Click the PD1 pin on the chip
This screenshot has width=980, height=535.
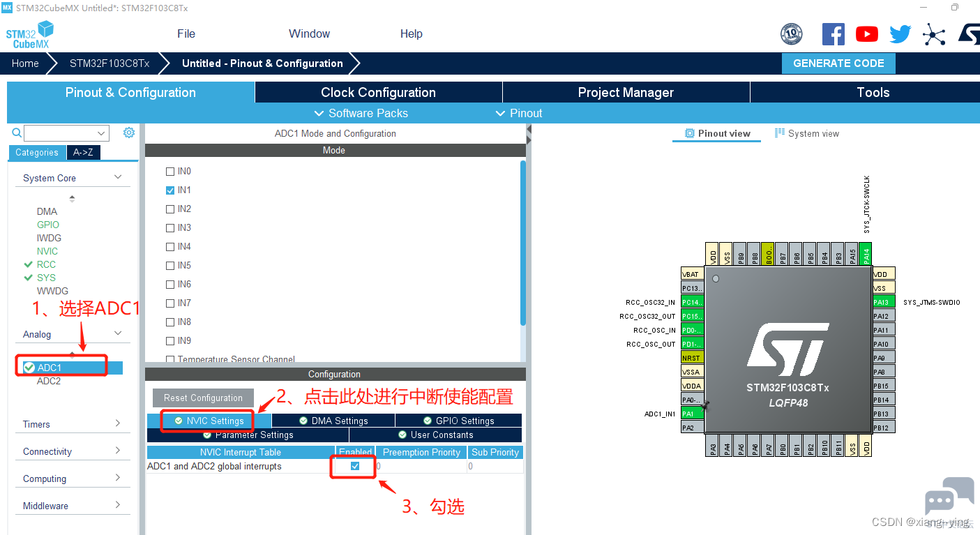coord(692,344)
